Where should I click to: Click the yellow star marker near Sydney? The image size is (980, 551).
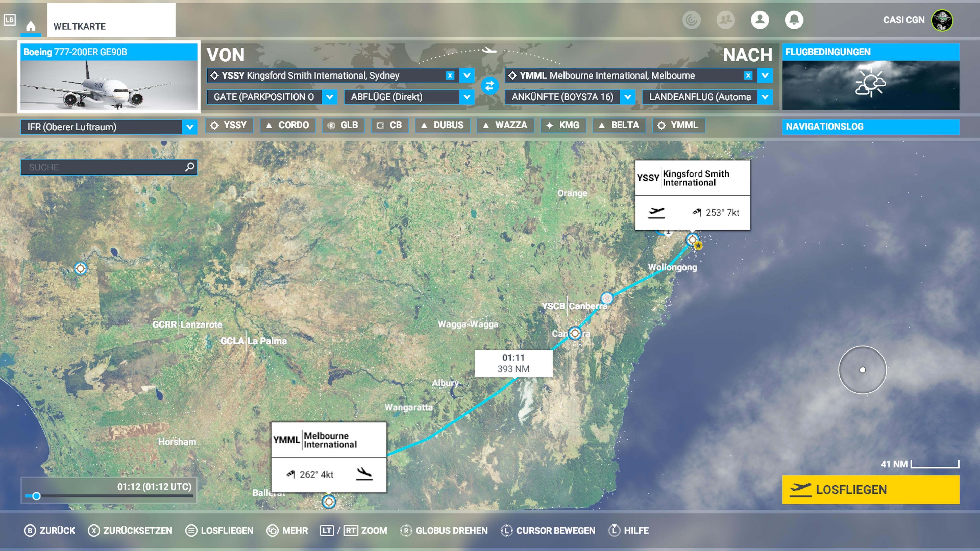pos(698,246)
